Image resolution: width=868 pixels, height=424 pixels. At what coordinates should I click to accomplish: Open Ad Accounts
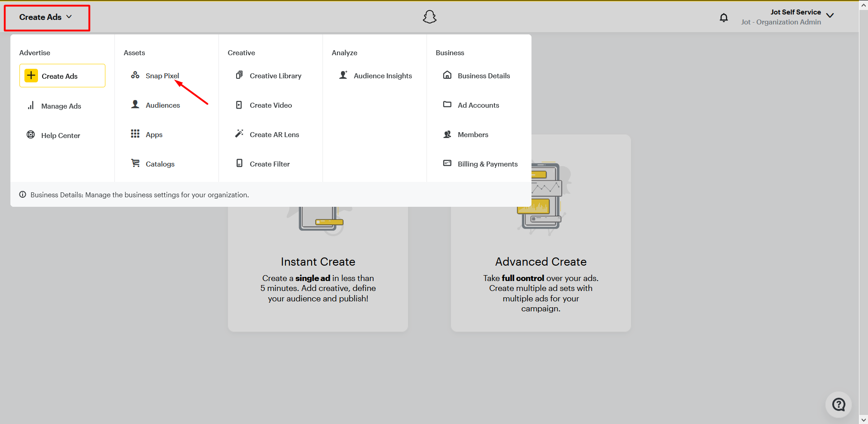[x=479, y=105]
